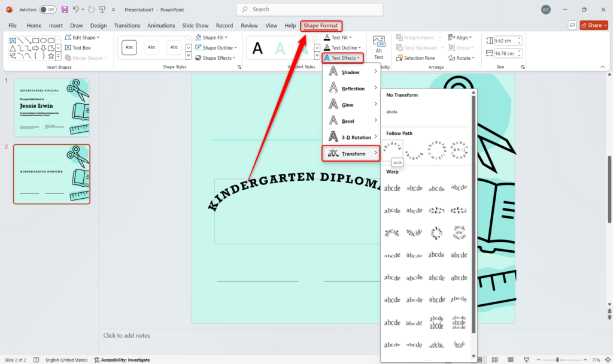The image size is (613, 364).
Task: Switch to Reading View in status bar
Action: (510, 359)
